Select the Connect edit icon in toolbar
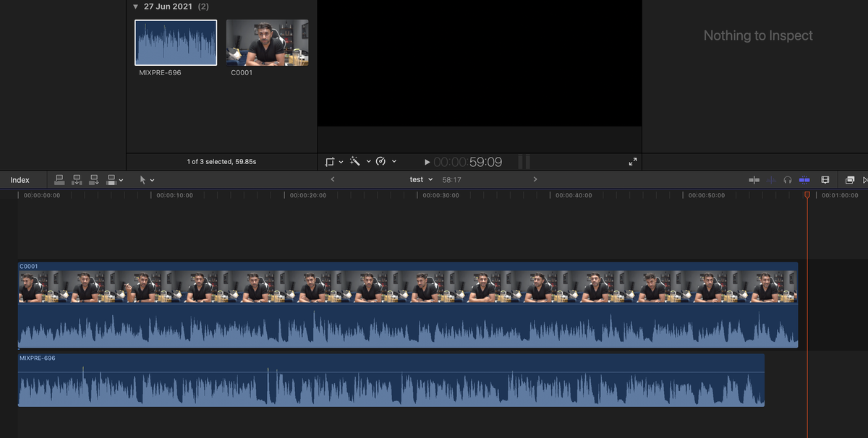Viewport: 868px width, 438px height. pyautogui.click(x=59, y=179)
